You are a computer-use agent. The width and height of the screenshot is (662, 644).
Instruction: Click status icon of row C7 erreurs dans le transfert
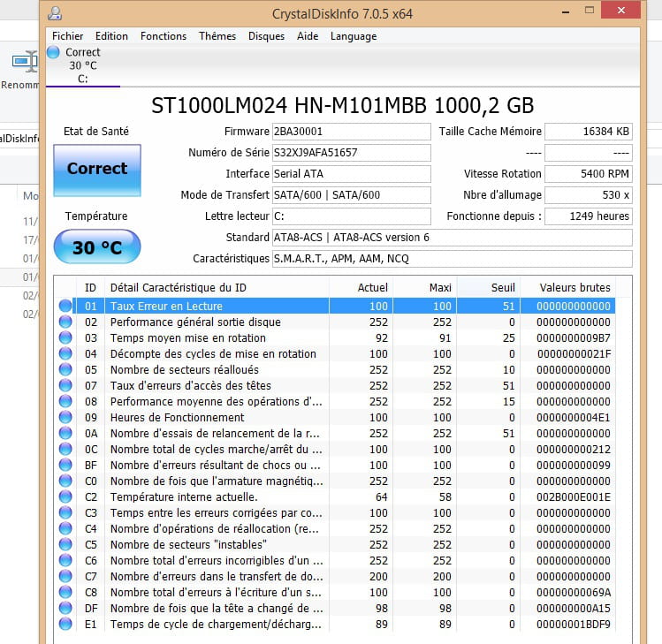point(65,576)
